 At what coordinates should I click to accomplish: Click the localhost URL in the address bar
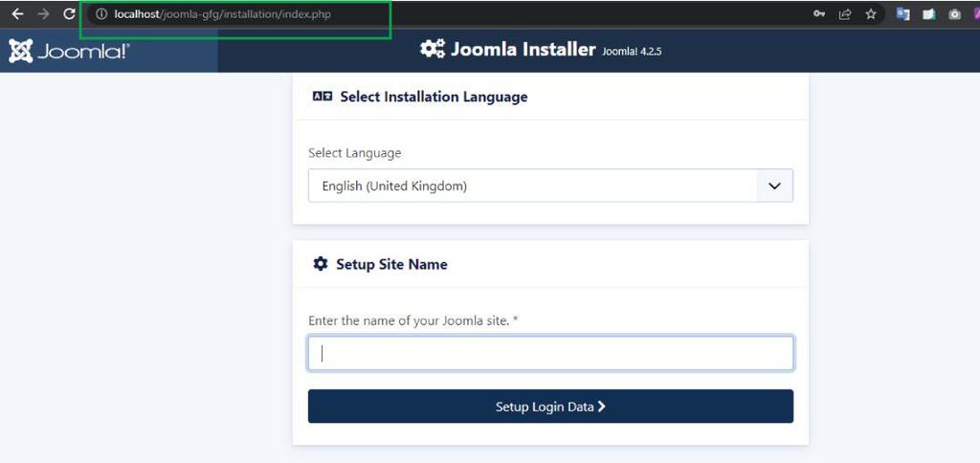pos(222,14)
